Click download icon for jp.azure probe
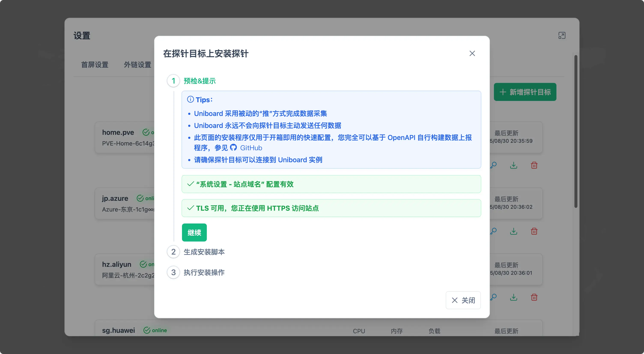 tap(513, 231)
